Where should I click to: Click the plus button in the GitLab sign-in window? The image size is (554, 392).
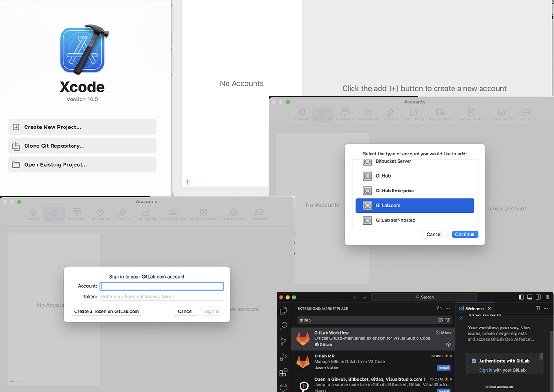coord(12,381)
